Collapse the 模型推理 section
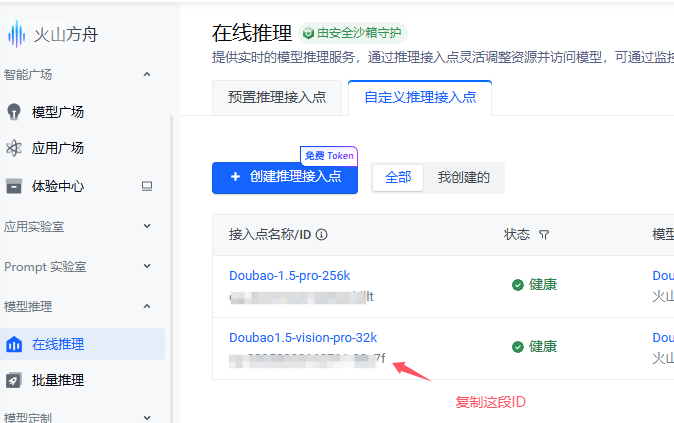Viewport: 674px width, 423px height. click(x=147, y=306)
